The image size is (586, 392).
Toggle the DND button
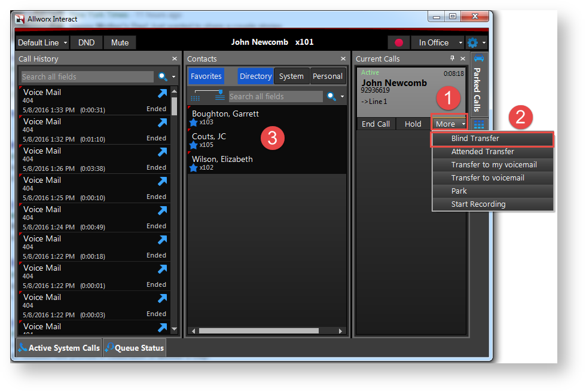click(87, 42)
